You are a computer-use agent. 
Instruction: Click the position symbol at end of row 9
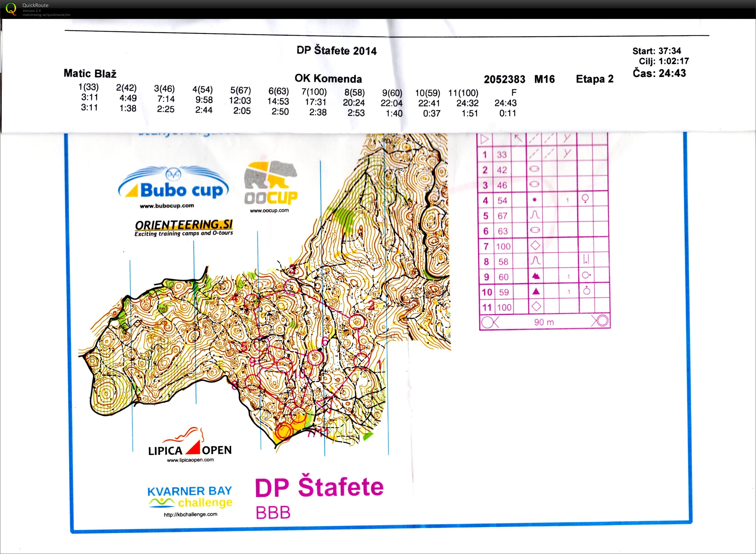[x=586, y=275]
